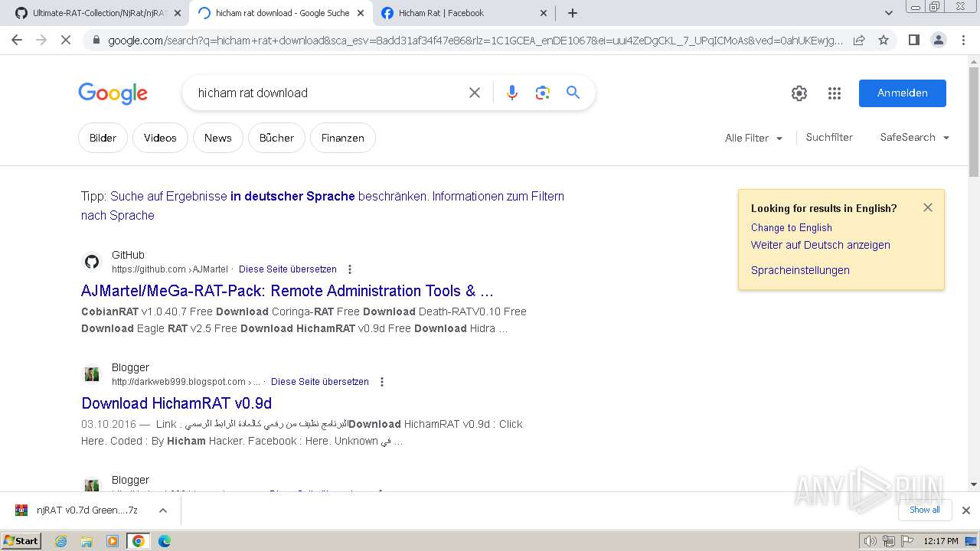
Task: Filter results by Videos
Action: point(160,138)
